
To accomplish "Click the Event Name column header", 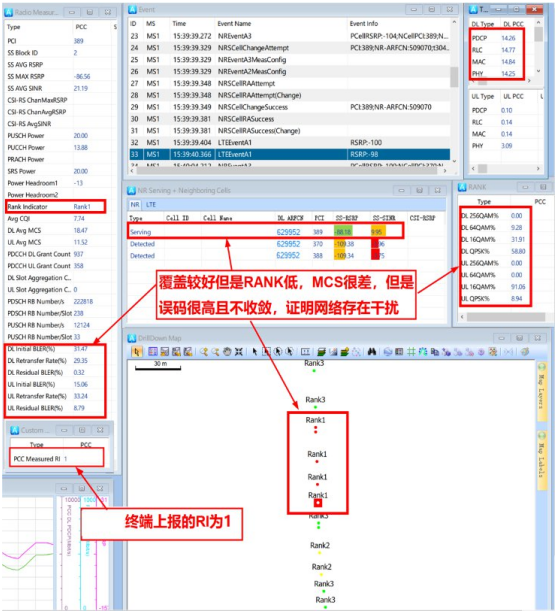I will point(234,24).
